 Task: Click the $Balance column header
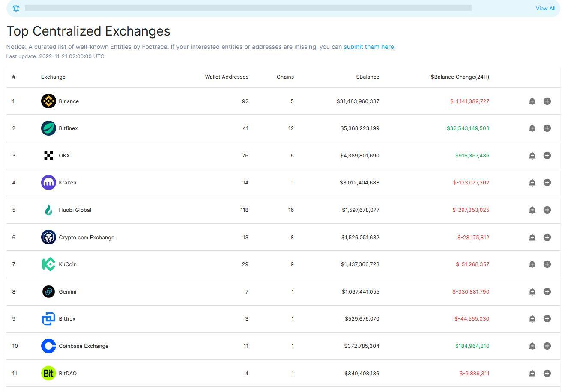(x=368, y=77)
